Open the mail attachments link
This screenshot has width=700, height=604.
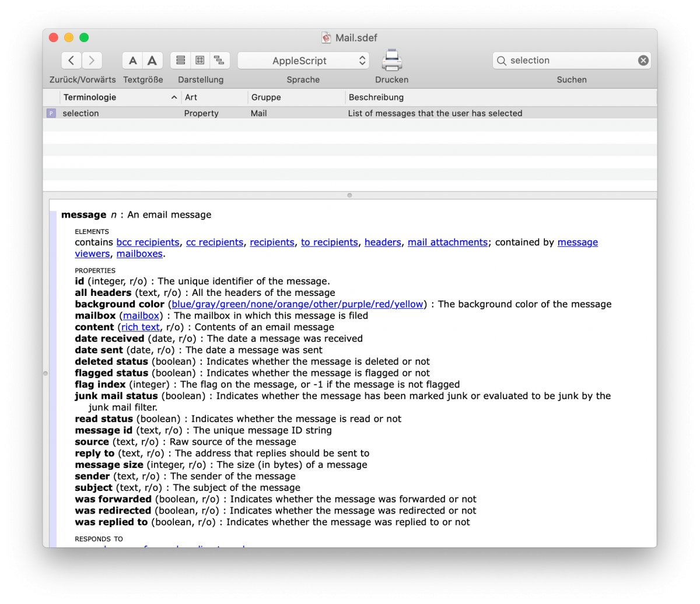[447, 242]
